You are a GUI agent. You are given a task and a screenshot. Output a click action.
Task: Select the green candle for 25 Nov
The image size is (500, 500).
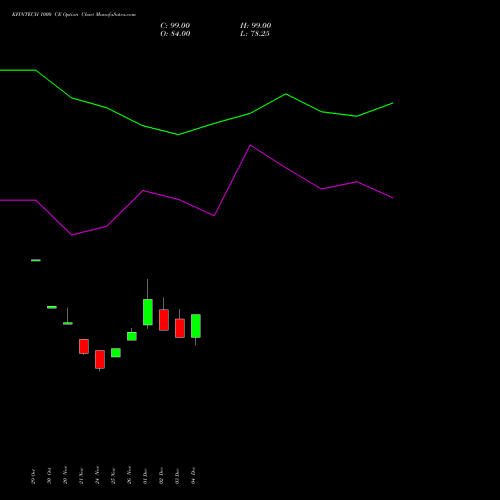[x=116, y=353]
